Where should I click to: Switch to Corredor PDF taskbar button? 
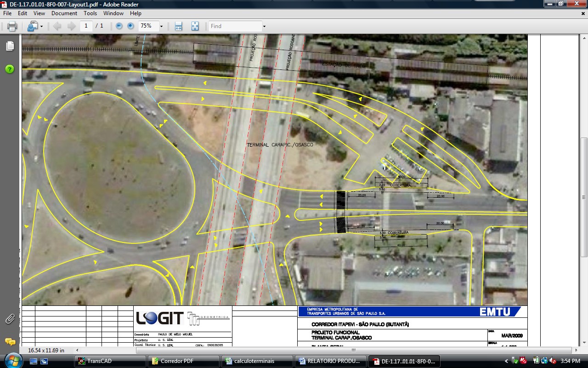[184, 361]
